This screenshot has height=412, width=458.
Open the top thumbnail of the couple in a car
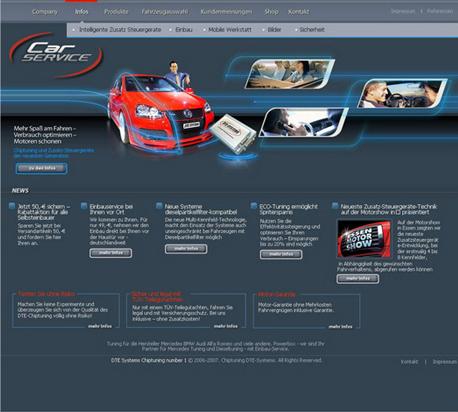pos(289,74)
